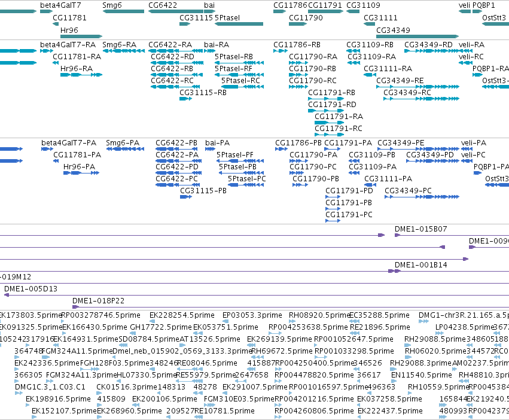Viewport: 509px width, 420px height.
Task: Click the EK269139.5prime EST label
Action: pyautogui.click(x=279, y=339)
